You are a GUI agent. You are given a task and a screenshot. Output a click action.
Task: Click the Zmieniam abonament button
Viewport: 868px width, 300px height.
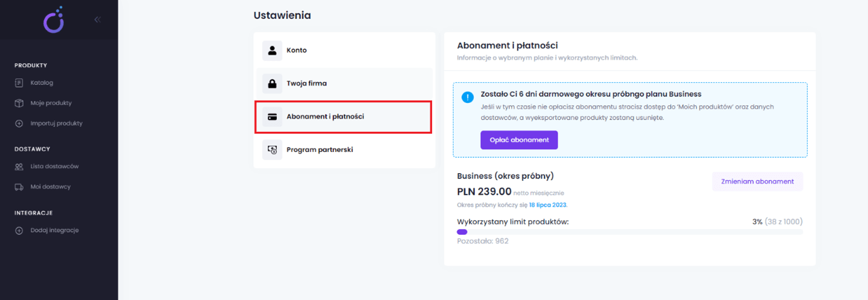[x=757, y=181]
